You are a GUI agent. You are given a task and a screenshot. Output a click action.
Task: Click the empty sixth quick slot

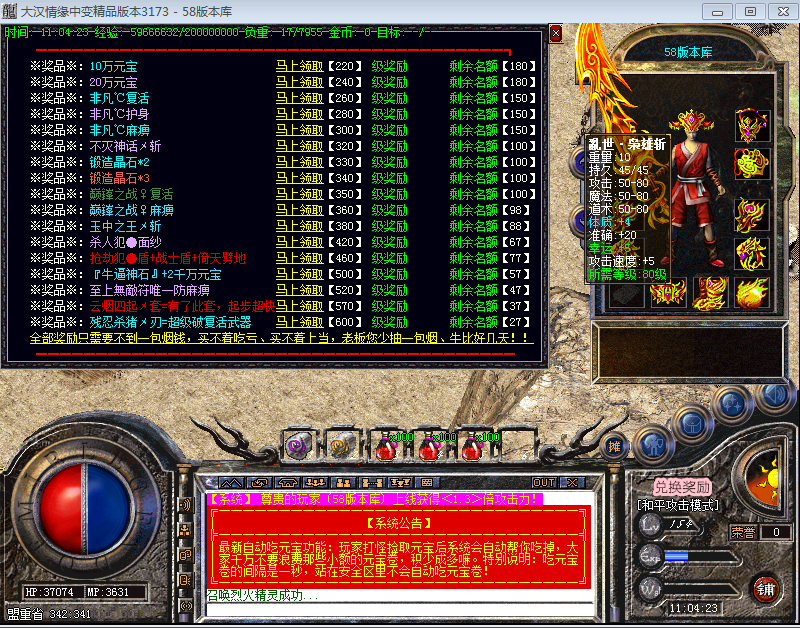point(516,446)
